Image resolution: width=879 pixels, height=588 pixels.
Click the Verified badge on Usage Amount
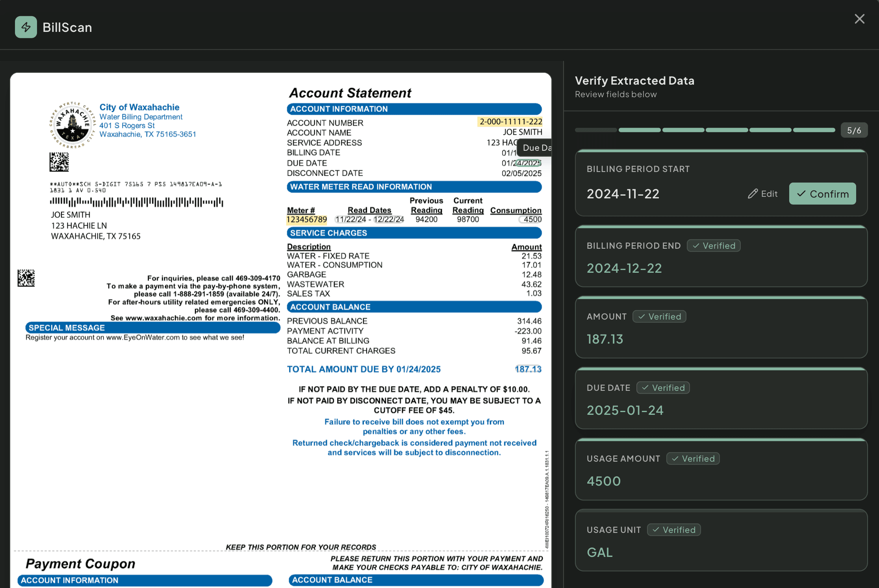pos(693,459)
